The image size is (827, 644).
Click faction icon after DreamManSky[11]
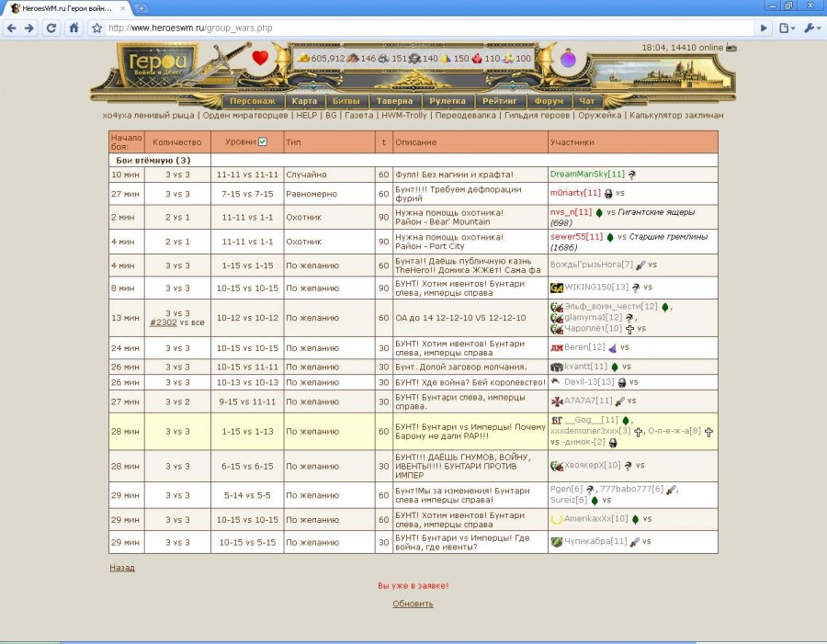pyautogui.click(x=632, y=175)
